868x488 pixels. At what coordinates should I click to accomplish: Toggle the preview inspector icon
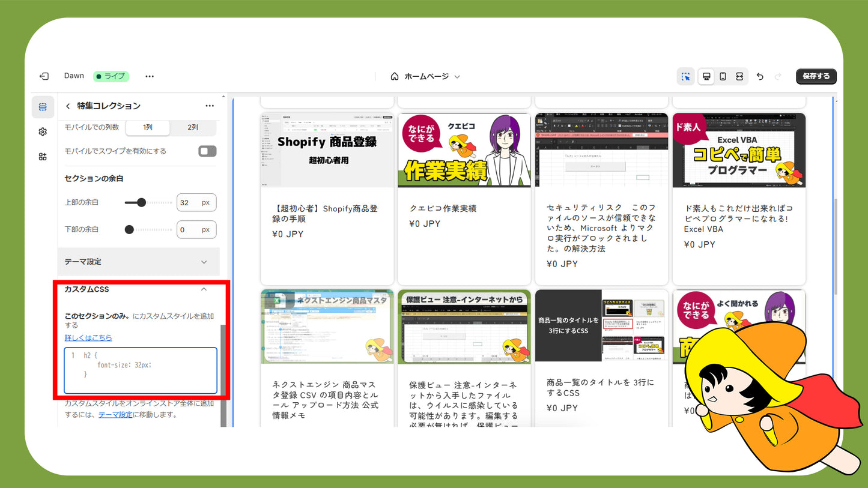[x=685, y=76]
